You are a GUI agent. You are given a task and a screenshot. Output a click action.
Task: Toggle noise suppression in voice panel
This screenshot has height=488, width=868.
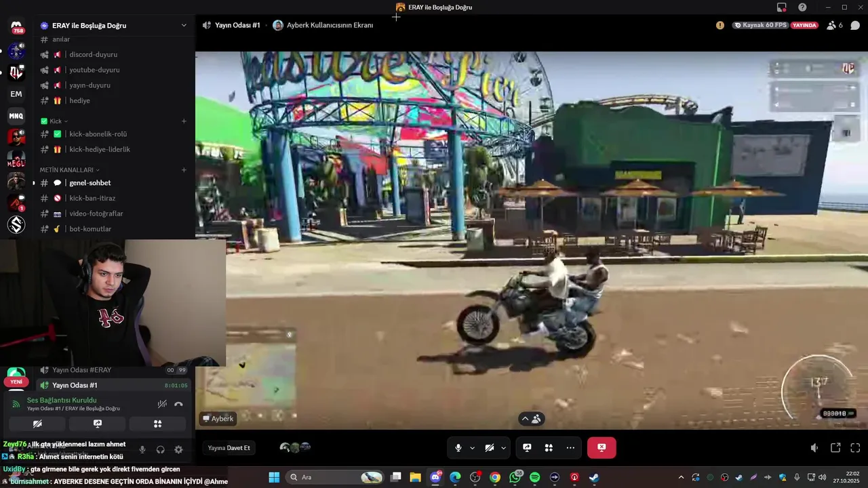(x=162, y=404)
